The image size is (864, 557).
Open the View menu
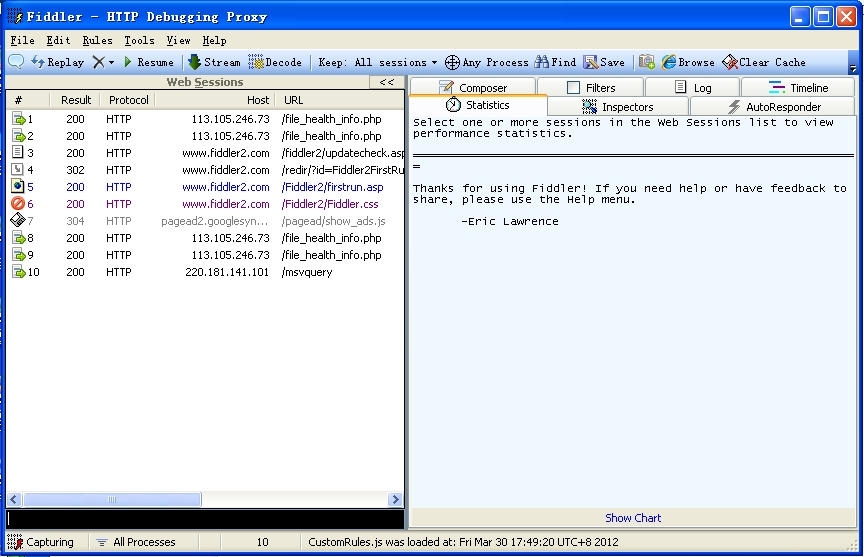pos(179,40)
